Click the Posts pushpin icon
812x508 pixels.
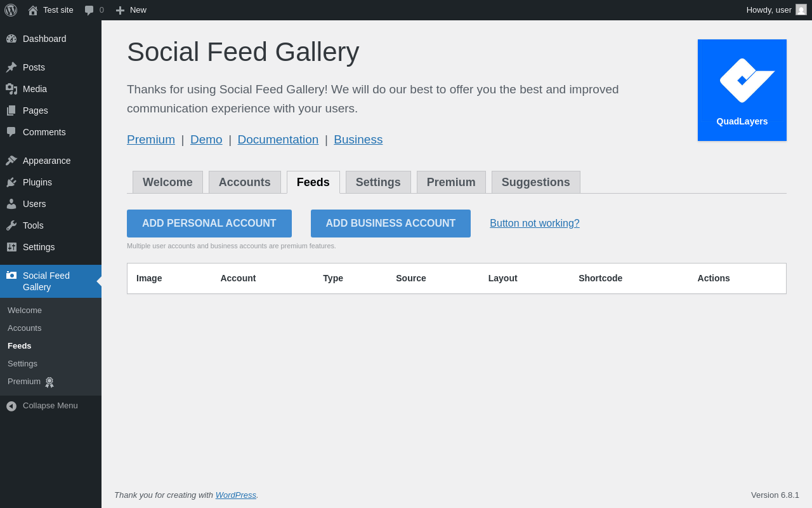tap(11, 67)
